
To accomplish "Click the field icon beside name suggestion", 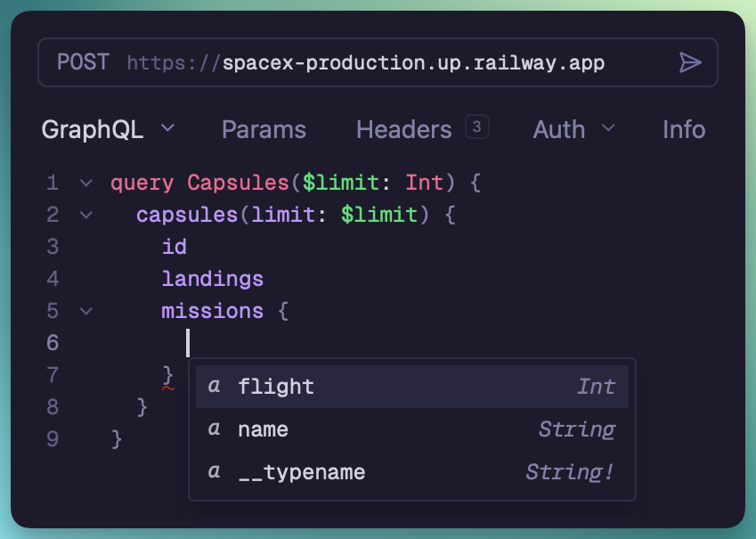I will pyautogui.click(x=214, y=429).
